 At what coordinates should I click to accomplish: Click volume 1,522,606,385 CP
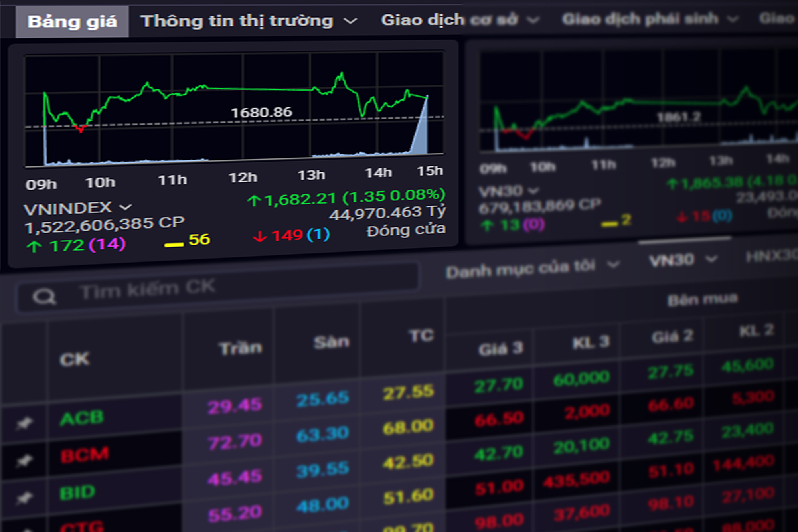tap(105, 225)
